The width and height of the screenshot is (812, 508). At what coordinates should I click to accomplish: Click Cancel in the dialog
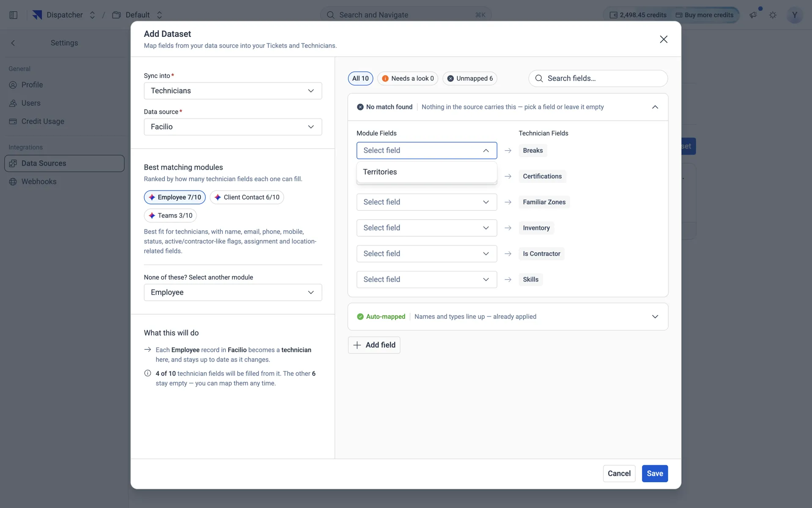[619, 473]
